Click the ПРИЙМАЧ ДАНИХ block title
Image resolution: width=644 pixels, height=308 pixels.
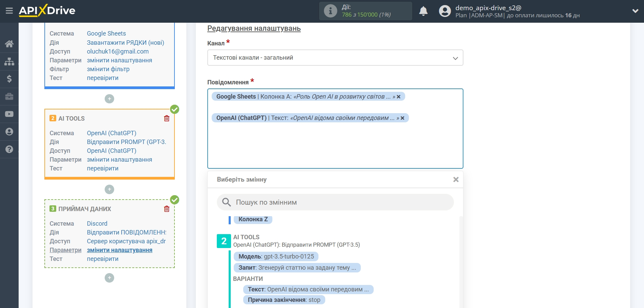tap(85, 209)
